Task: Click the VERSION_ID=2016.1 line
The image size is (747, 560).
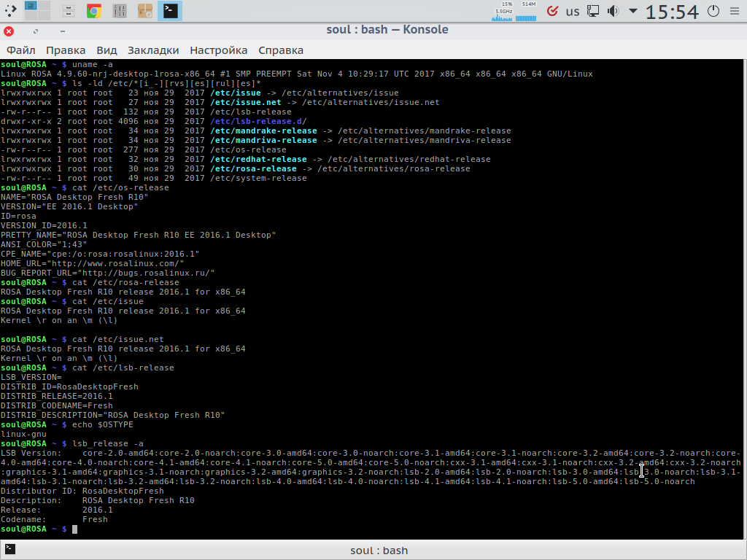Action: pyautogui.click(x=44, y=226)
